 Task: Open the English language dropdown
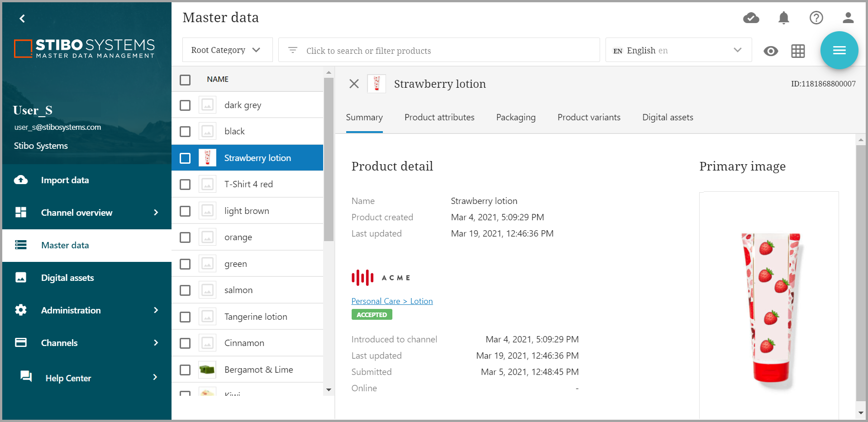(x=678, y=50)
